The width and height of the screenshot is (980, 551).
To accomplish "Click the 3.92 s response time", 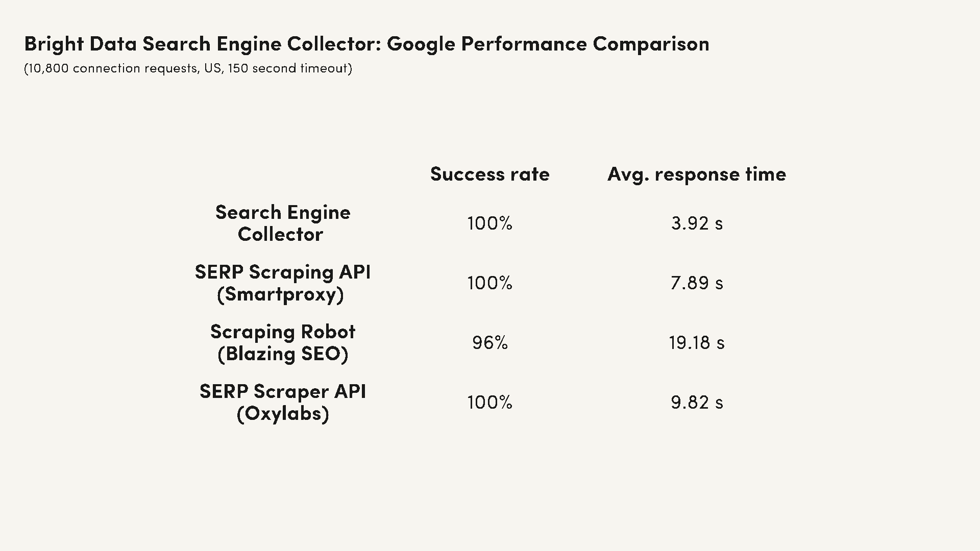I will click(x=697, y=223).
